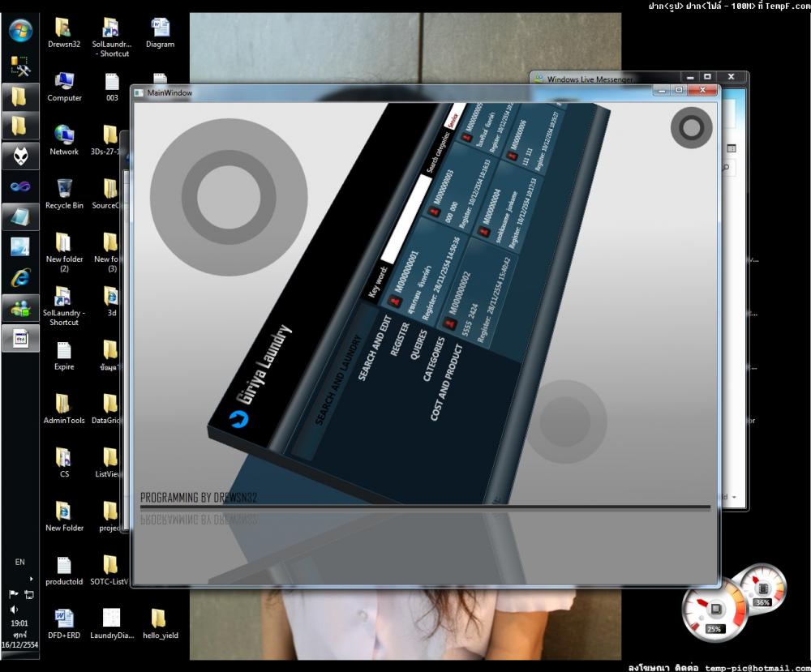The width and height of the screenshot is (811, 672).
Task: Open the AdminTools folder icon
Action: coord(64,409)
